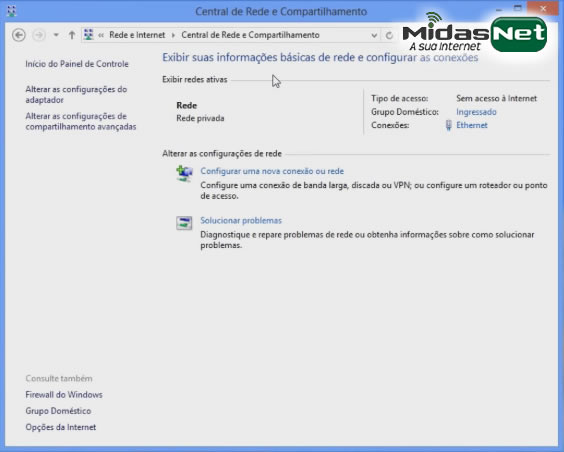Click the network setup wizard icon
Screen dimensions: 564x452
tap(184, 173)
